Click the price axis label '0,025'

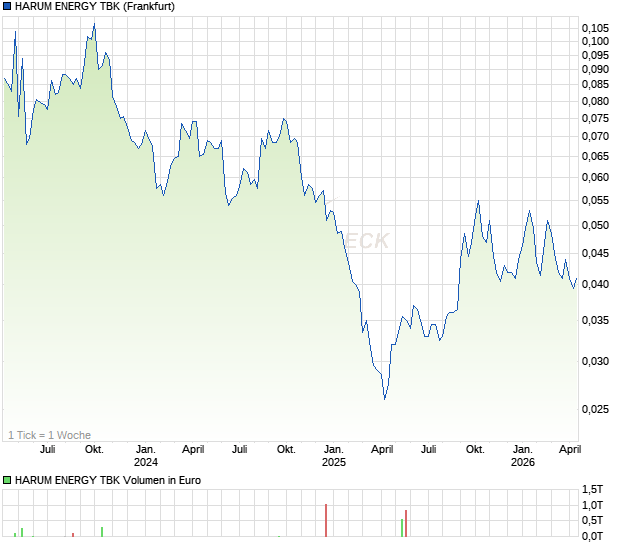[x=595, y=409]
